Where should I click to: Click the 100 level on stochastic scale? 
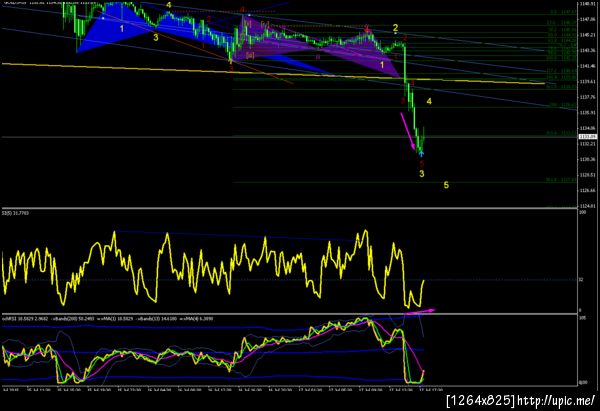point(583,212)
